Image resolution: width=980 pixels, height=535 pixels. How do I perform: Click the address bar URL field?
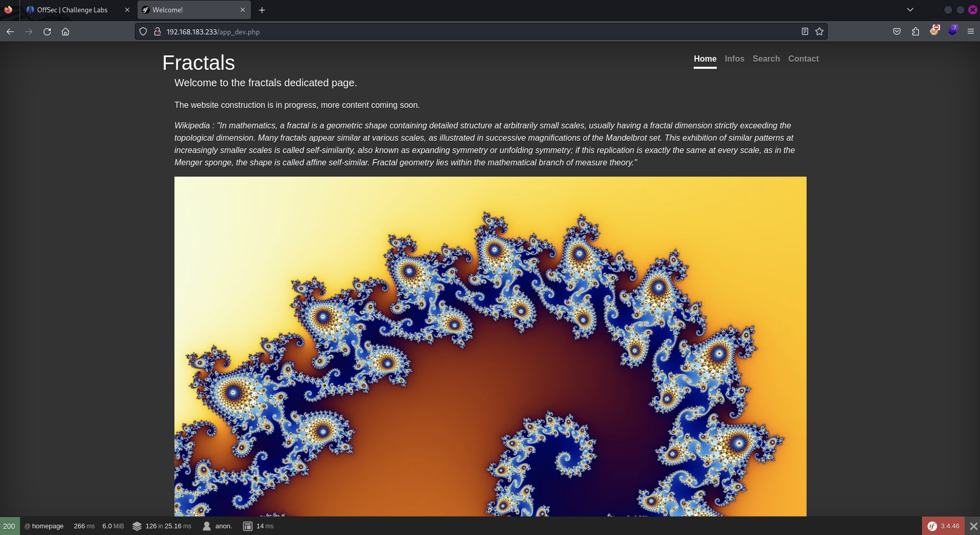tap(462, 32)
